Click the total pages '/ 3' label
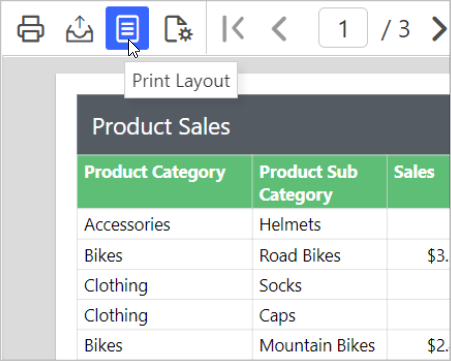Screen dimensions: 451x361 [395, 29]
